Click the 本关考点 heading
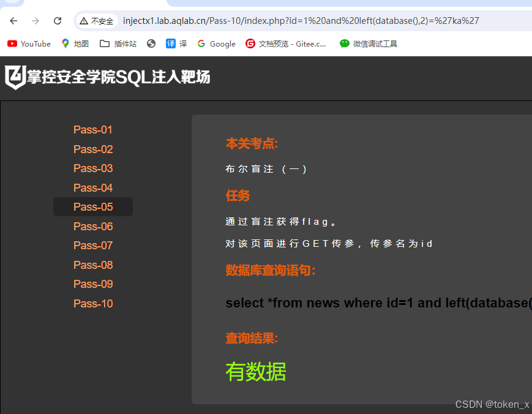 [x=252, y=143]
